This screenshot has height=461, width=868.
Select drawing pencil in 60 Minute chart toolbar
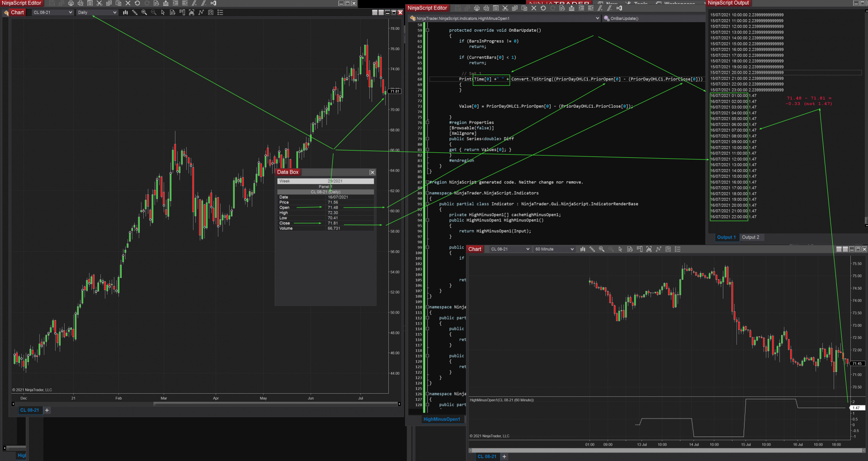[592, 249]
